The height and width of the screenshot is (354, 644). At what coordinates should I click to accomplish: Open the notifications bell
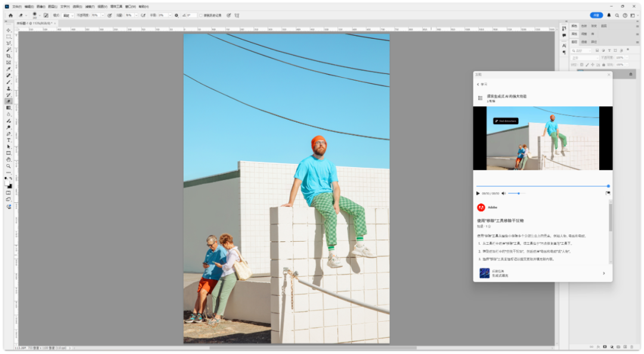[609, 16]
